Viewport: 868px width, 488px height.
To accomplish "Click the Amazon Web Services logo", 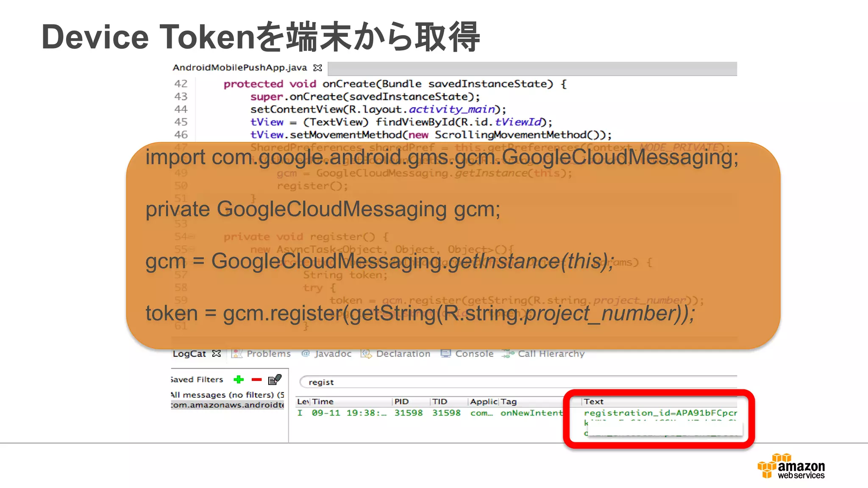I will tap(791, 466).
